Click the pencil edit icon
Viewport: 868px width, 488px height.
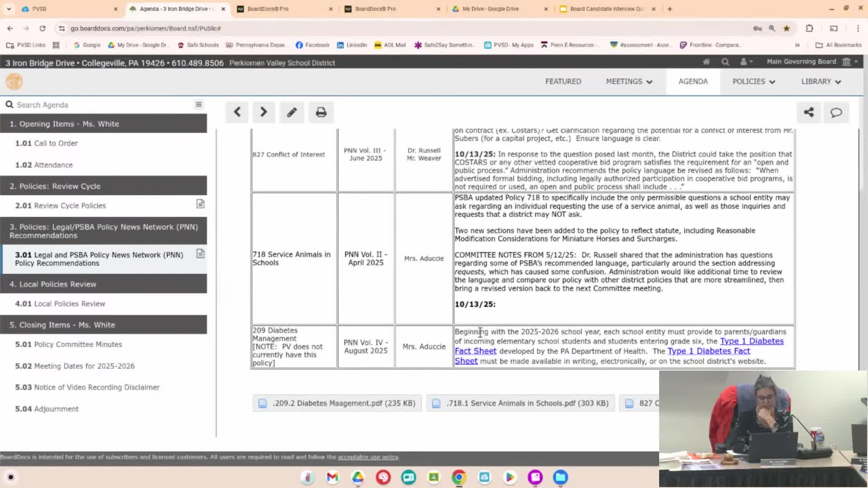pos(292,112)
